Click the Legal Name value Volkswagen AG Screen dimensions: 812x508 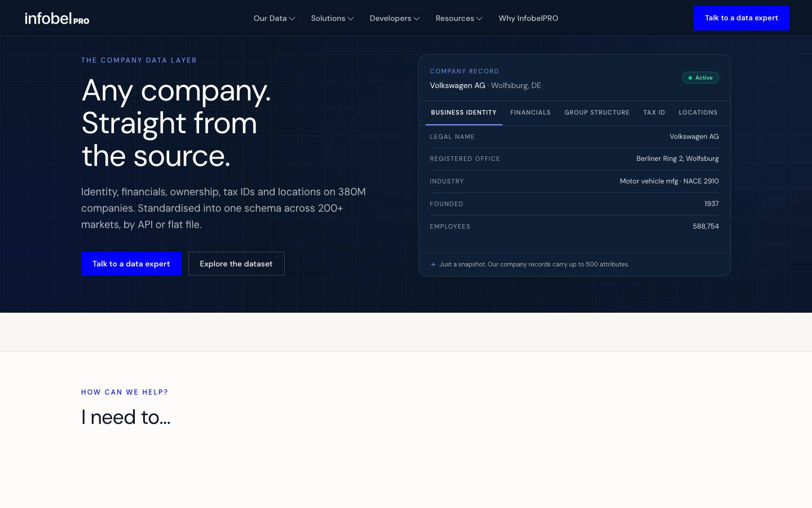[x=694, y=137]
